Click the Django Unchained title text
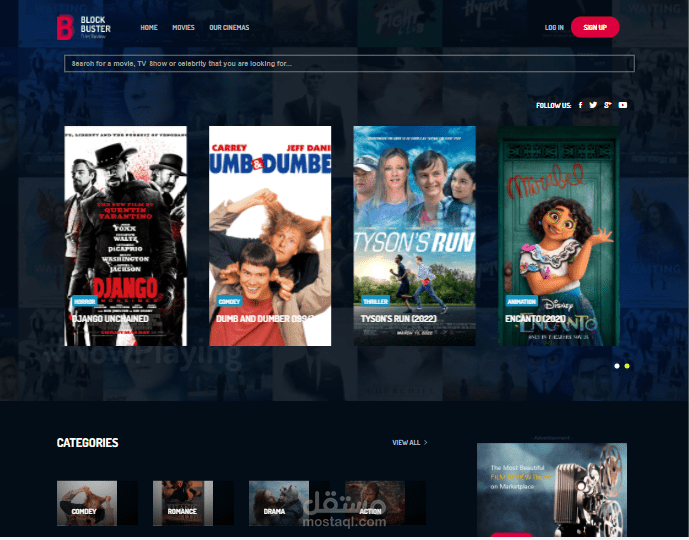 pyautogui.click(x=110, y=319)
